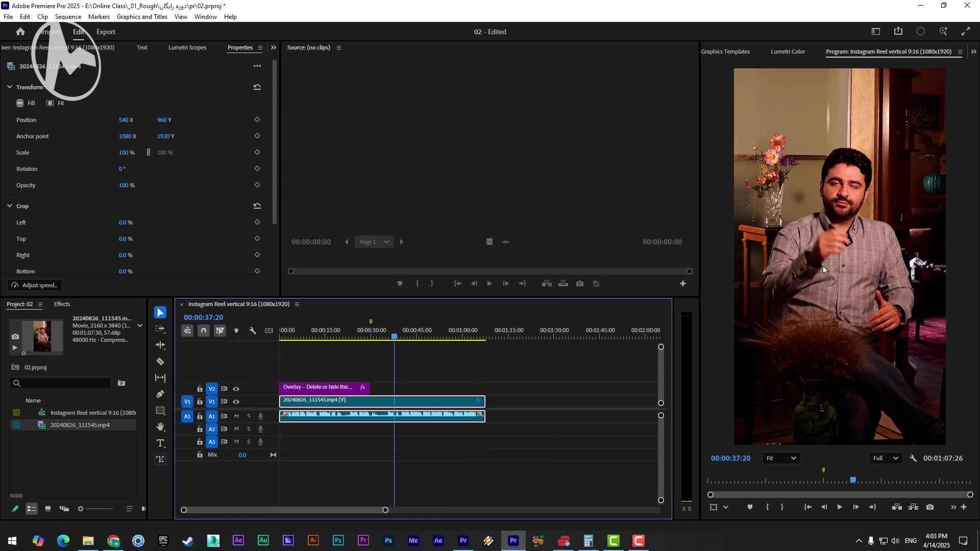Open the Fit zoom level dropdown
Screen dimensions: 980x551
[781, 459]
